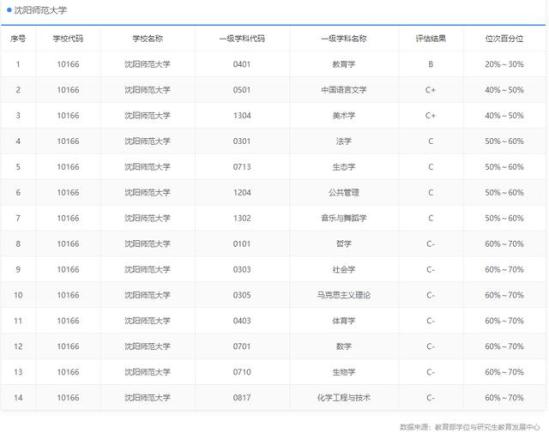Select the 法学 discipline cell
The width and height of the screenshot is (549, 439).
pyautogui.click(x=343, y=141)
